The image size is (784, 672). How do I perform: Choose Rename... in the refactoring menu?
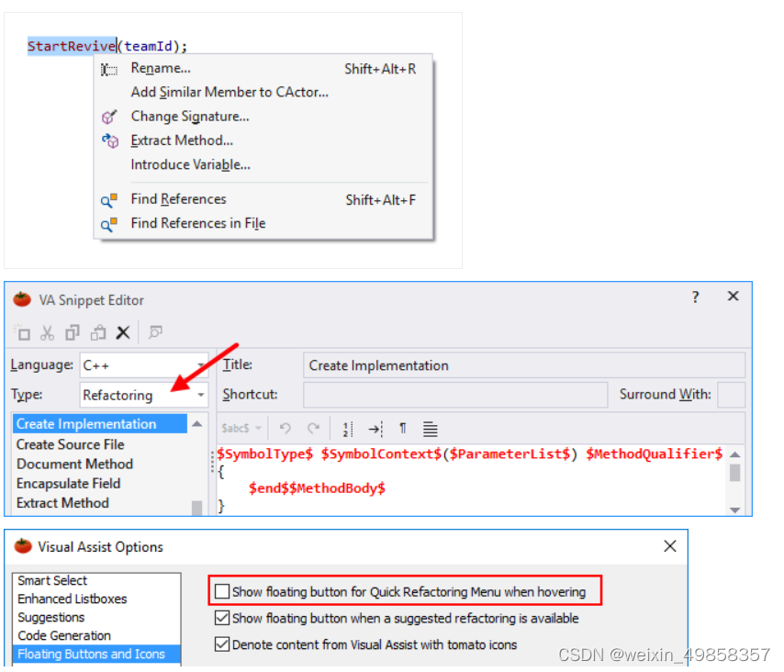pos(263,69)
